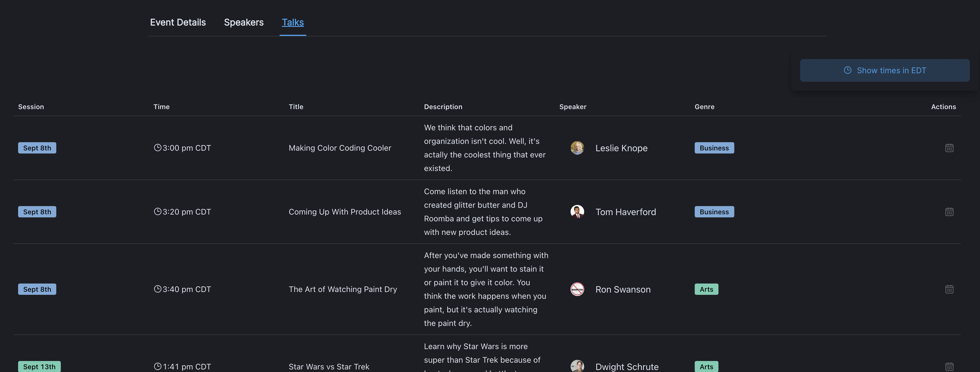
Task: Click the title The Art of Watching Paint Dry
Action: 342,289
